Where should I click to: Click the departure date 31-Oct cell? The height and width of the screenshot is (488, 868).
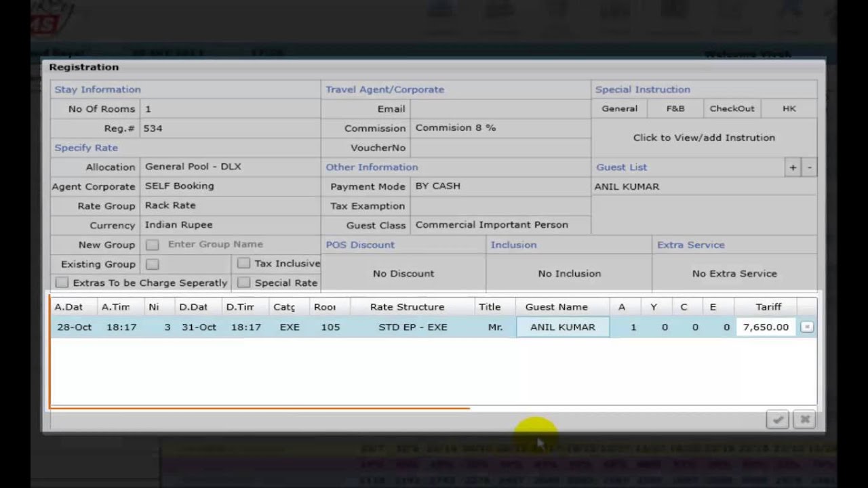(199, 327)
